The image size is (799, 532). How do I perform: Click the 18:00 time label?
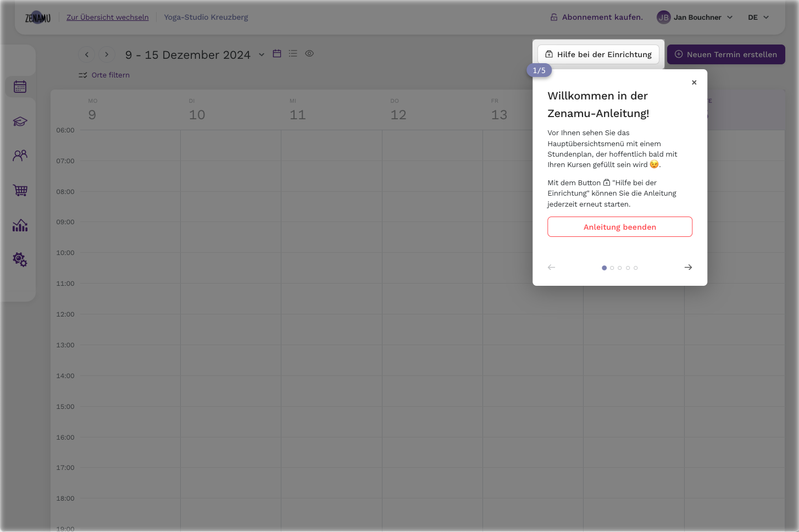(x=65, y=498)
